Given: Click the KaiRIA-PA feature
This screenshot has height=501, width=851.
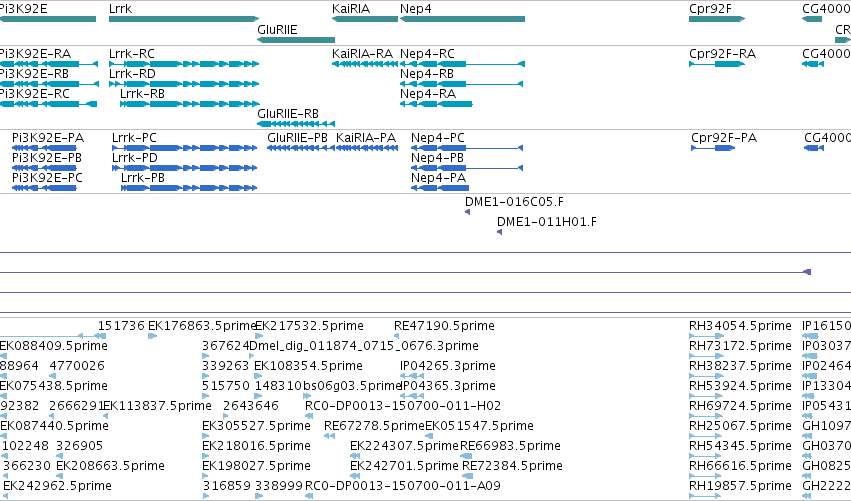Looking at the screenshot, I should [x=367, y=148].
